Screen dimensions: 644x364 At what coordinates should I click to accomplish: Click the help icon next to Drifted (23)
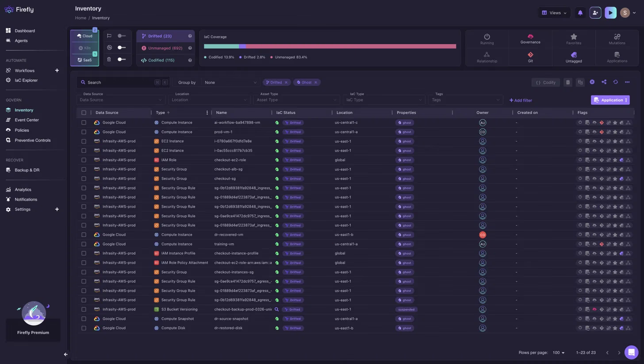pyautogui.click(x=190, y=36)
